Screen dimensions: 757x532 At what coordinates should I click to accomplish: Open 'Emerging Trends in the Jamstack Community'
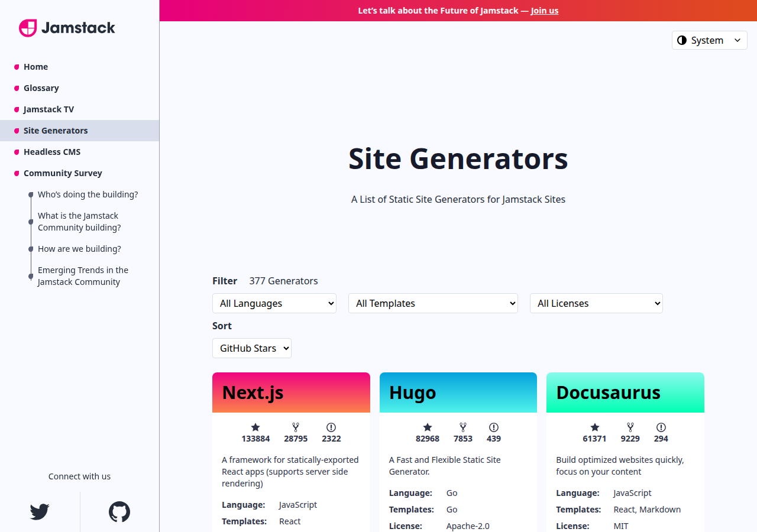[x=83, y=276]
